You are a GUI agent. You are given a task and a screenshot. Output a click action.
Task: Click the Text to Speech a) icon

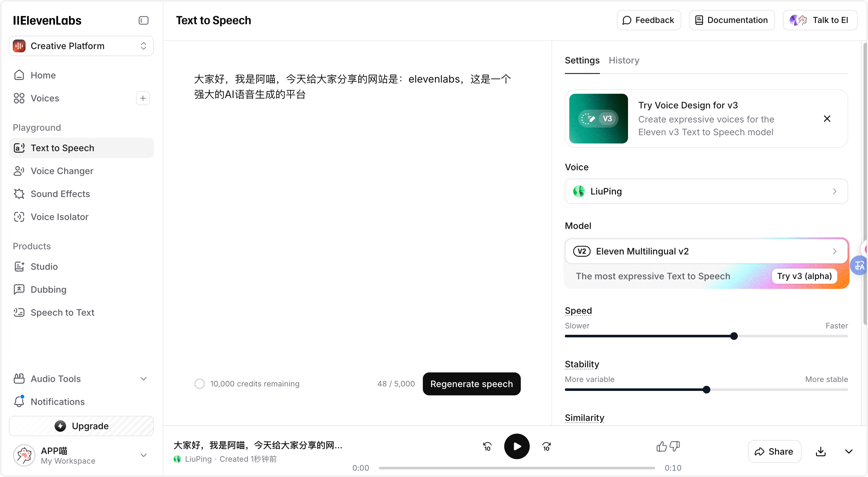(x=19, y=148)
